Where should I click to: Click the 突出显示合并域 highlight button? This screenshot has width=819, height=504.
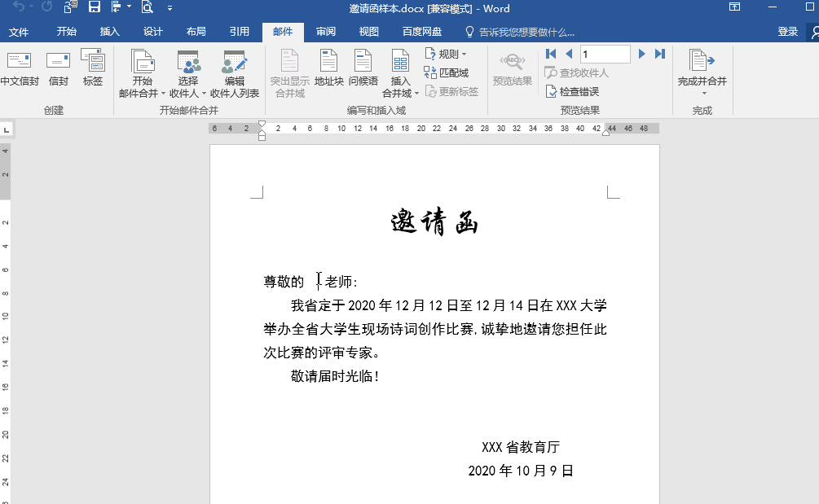(x=290, y=73)
